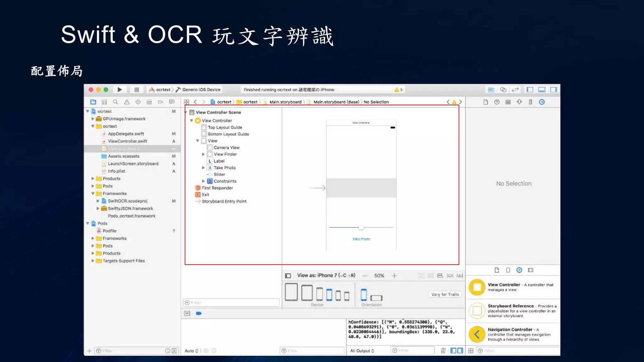Expand the Constraints outline item
Viewport: 644px width, 362px height.
click(x=203, y=181)
